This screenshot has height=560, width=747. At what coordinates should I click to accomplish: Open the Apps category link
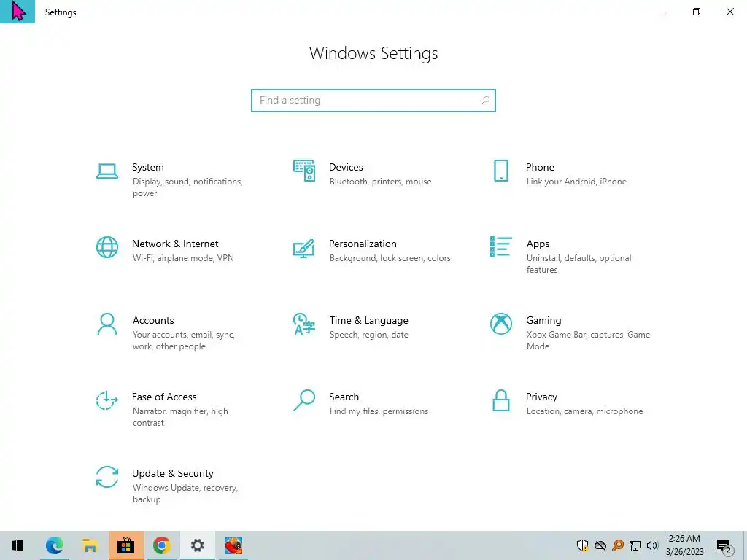538,244
